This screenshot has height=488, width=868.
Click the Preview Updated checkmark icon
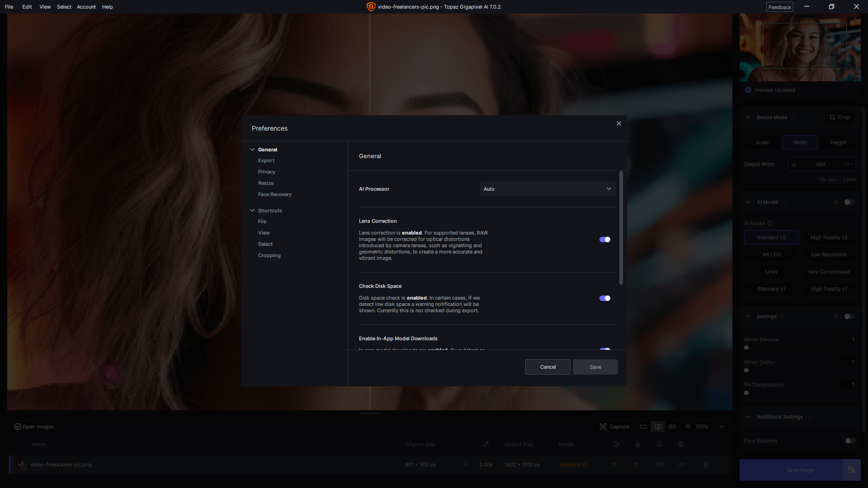pos(748,90)
